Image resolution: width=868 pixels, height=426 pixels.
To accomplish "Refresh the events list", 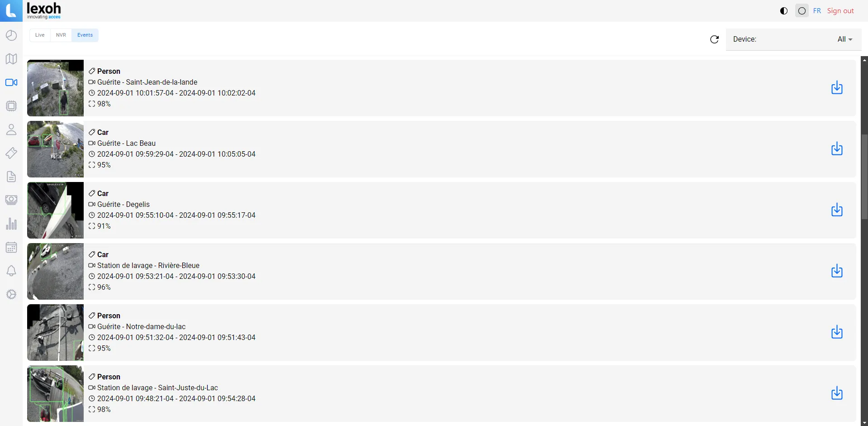I will coord(714,39).
